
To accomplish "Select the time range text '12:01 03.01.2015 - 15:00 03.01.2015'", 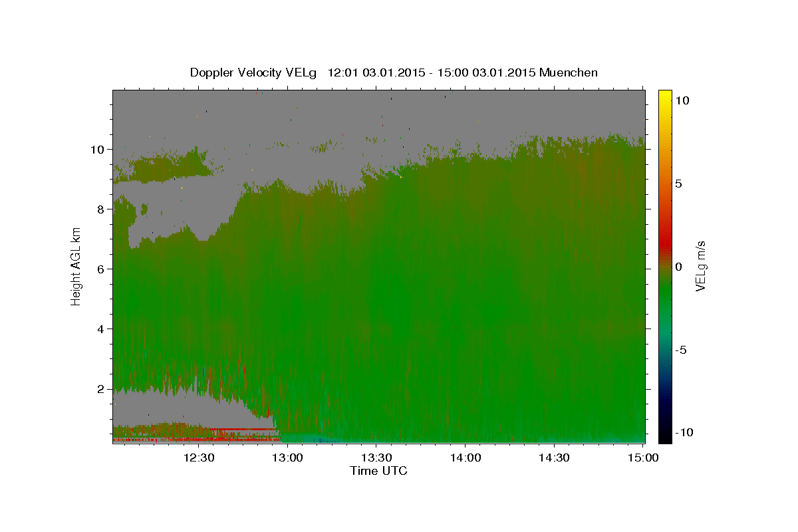I will [x=432, y=72].
